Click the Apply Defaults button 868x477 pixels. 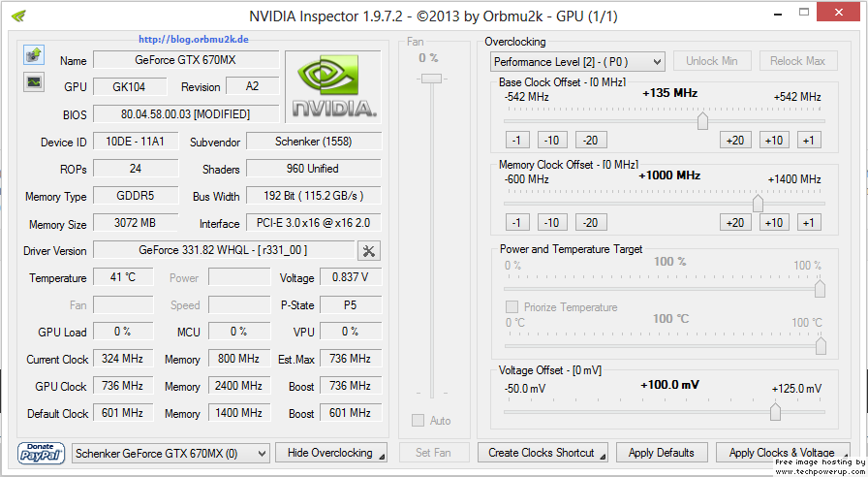tap(662, 453)
